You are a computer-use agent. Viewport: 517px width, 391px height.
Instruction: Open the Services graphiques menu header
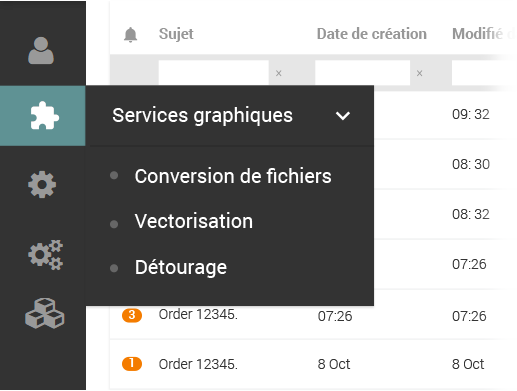pos(230,116)
